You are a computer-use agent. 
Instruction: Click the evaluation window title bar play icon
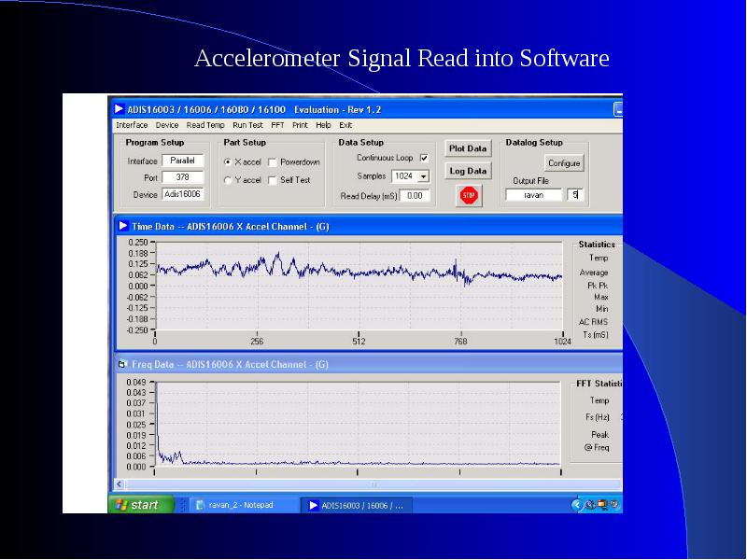click(120, 109)
